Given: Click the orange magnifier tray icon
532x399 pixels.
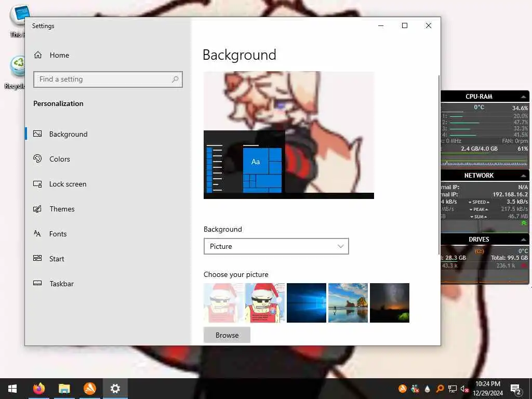Looking at the screenshot, I should click(440, 389).
